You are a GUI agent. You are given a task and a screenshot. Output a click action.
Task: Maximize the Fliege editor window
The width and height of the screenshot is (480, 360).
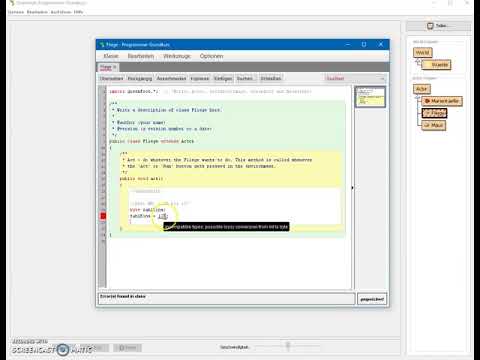pyautogui.click(x=364, y=44)
